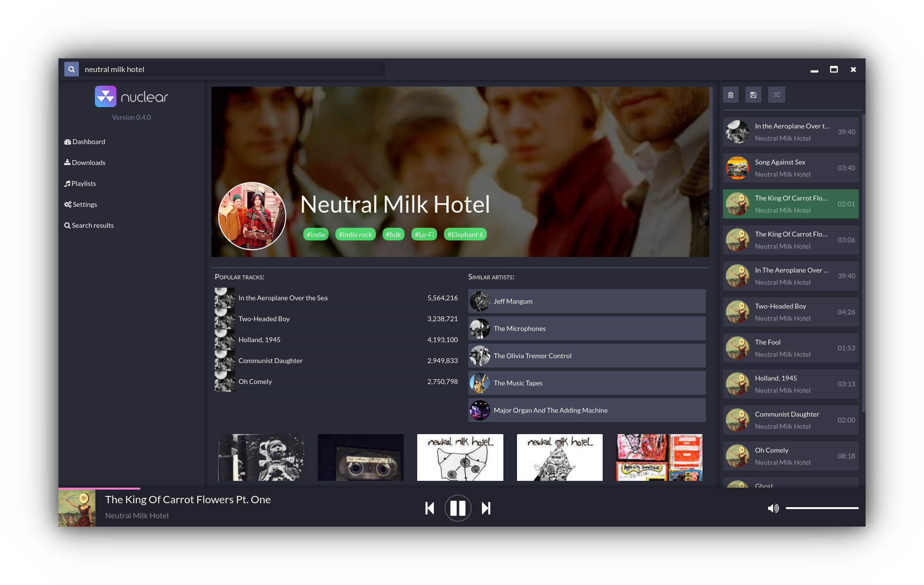The image size is (924, 585).
Task: Open similar artist The Microphones
Action: click(x=587, y=329)
